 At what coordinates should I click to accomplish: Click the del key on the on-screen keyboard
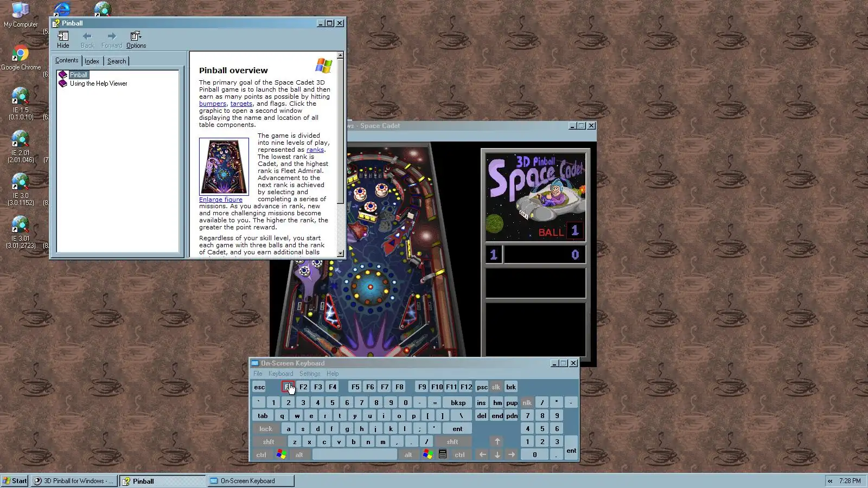coord(482,416)
